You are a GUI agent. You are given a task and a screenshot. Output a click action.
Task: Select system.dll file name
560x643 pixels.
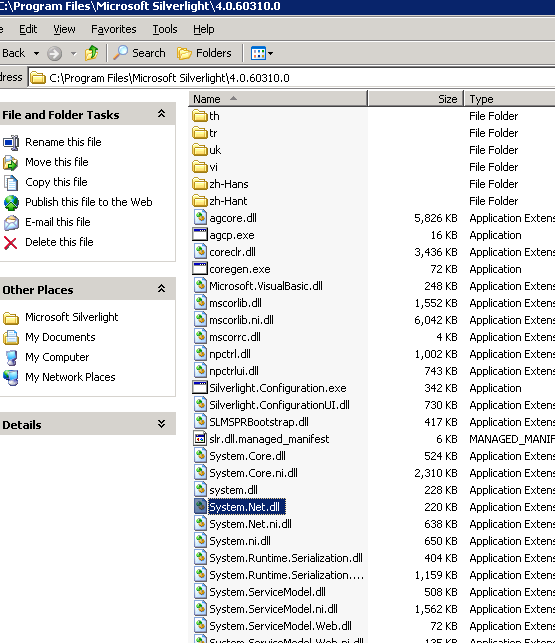234,490
